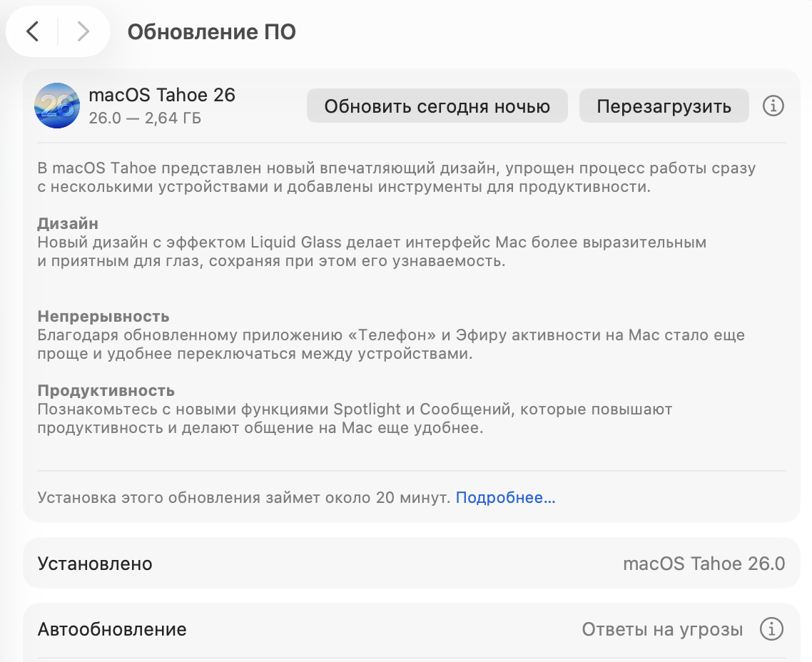This screenshot has width=812, height=662.
Task: Open info icon next to Ответы на угрозы
Action: point(771,629)
